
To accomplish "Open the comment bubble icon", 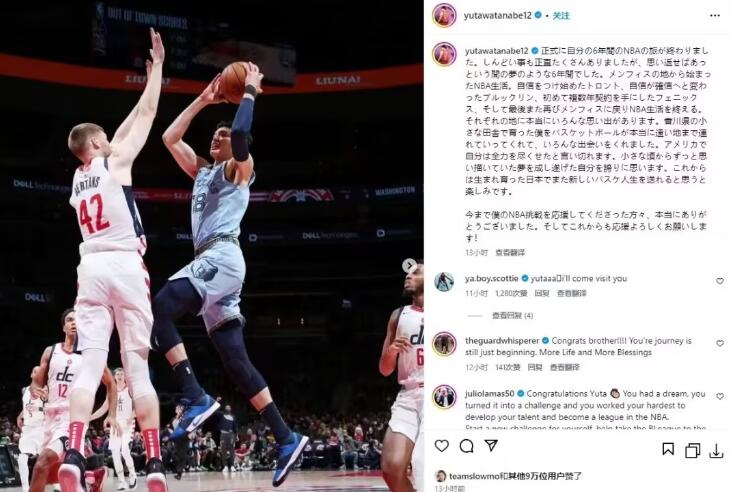I will pos(466,446).
